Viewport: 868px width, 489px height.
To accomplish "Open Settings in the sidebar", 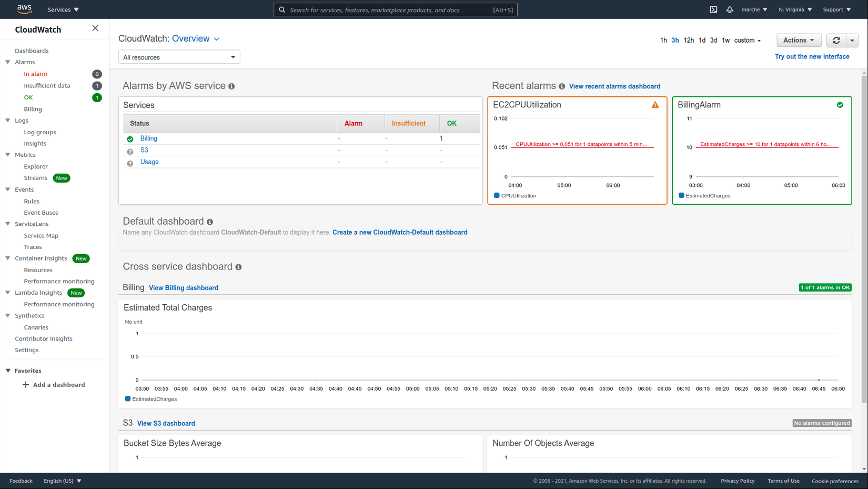I will tap(27, 350).
